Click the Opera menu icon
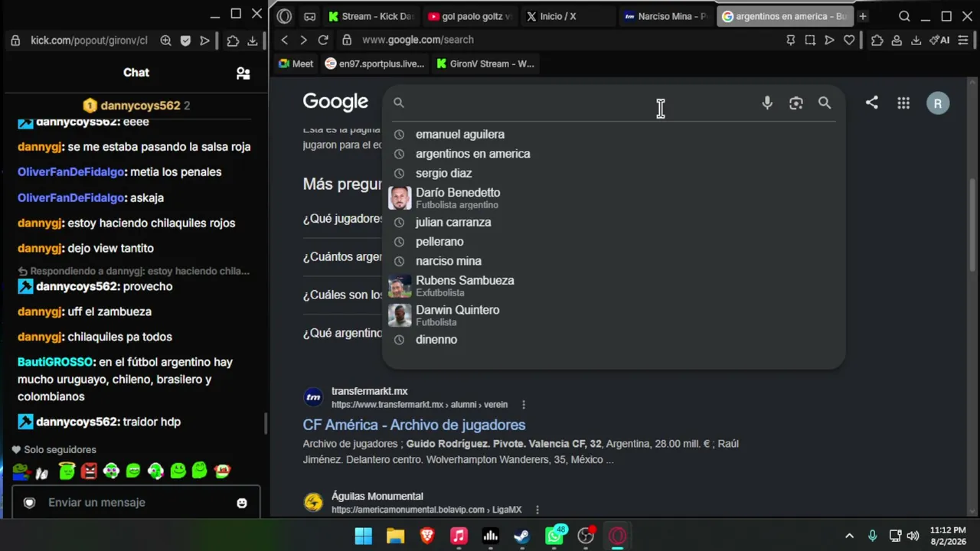This screenshot has height=551, width=980. (x=285, y=16)
